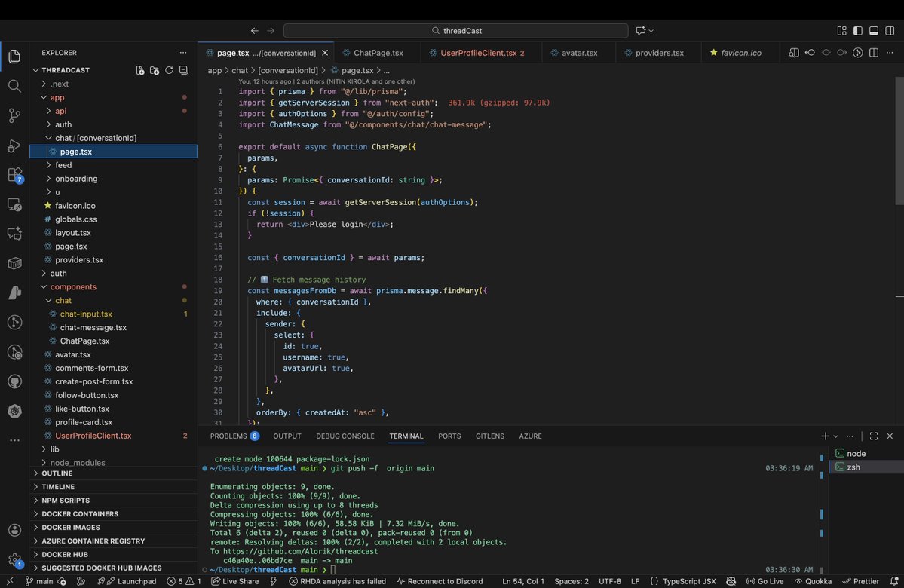
Task: Expand the api folder
Action: (x=113, y=112)
